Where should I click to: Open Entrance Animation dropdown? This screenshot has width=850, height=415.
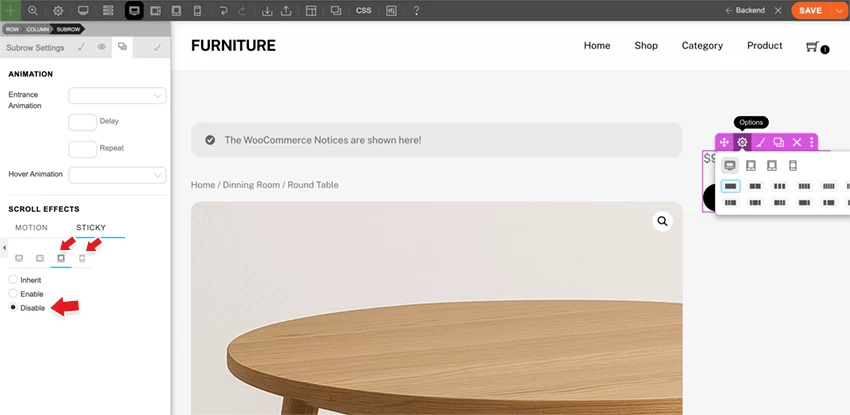[117, 96]
